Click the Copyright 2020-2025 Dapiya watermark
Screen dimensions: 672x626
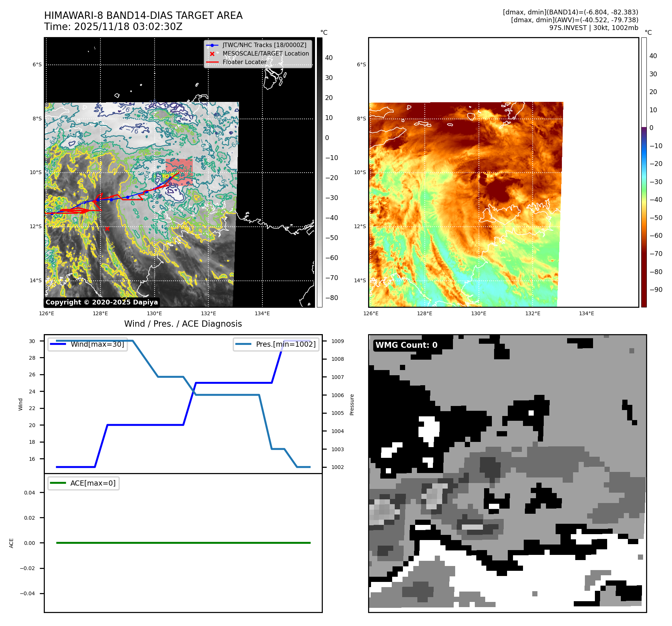pyautogui.click(x=102, y=302)
